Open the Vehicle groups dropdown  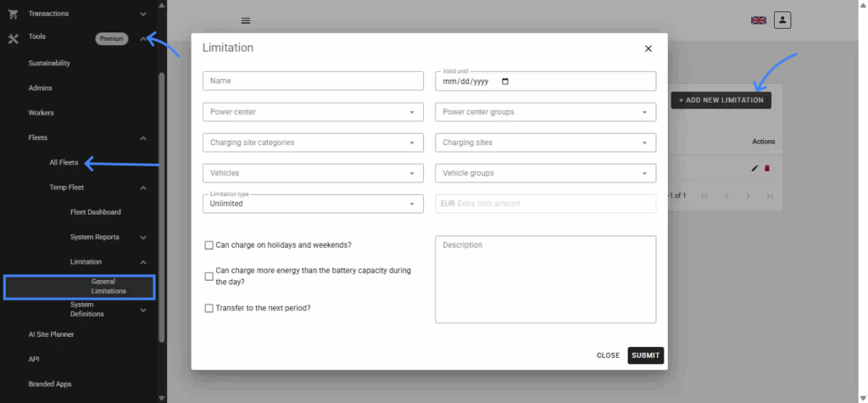(545, 173)
